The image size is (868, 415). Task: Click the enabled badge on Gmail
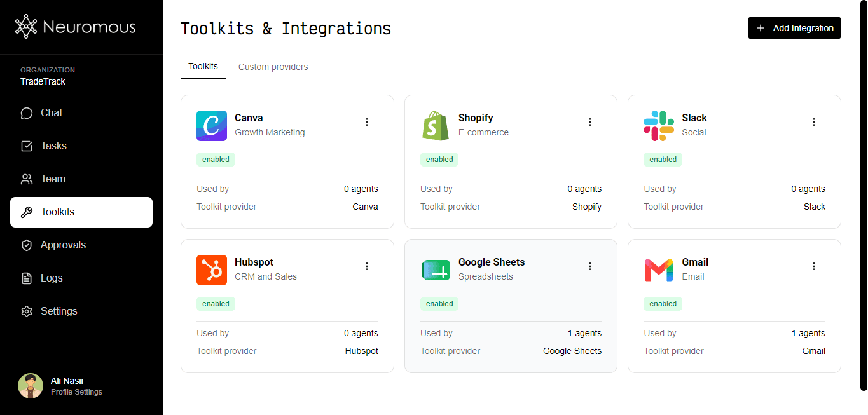663,304
